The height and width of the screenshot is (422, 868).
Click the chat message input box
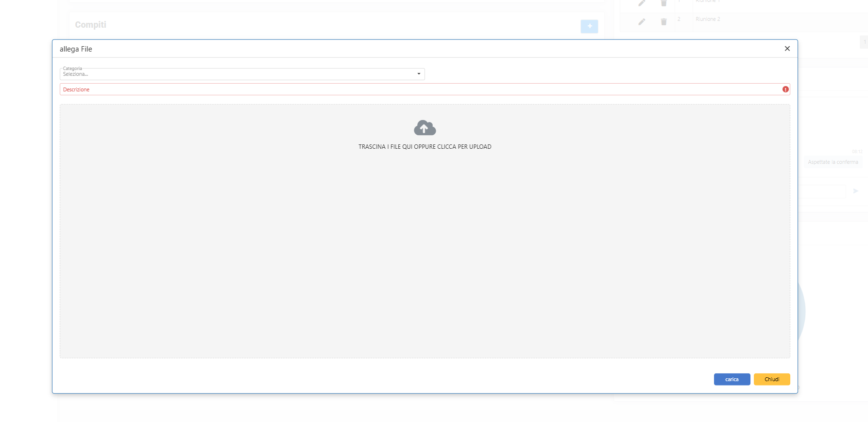coord(823,191)
